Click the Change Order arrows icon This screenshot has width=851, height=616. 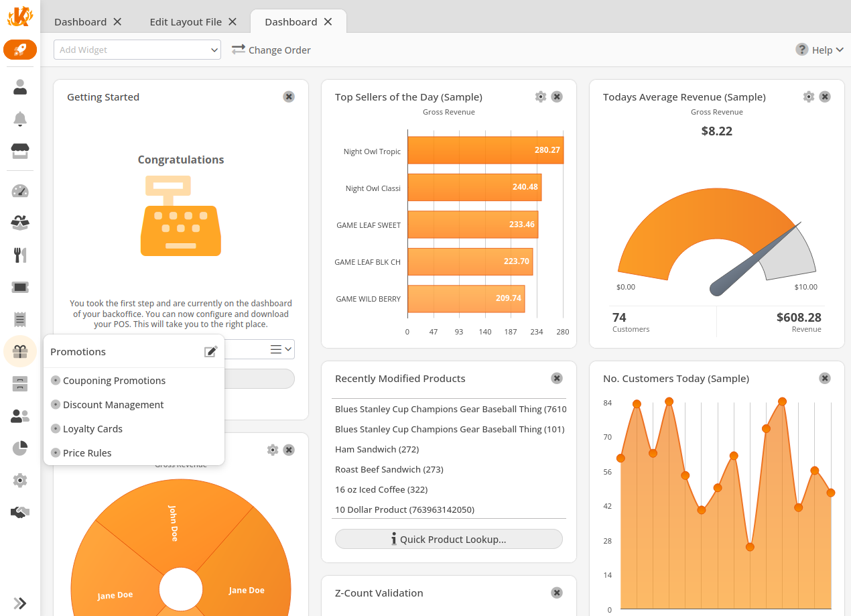pos(239,50)
